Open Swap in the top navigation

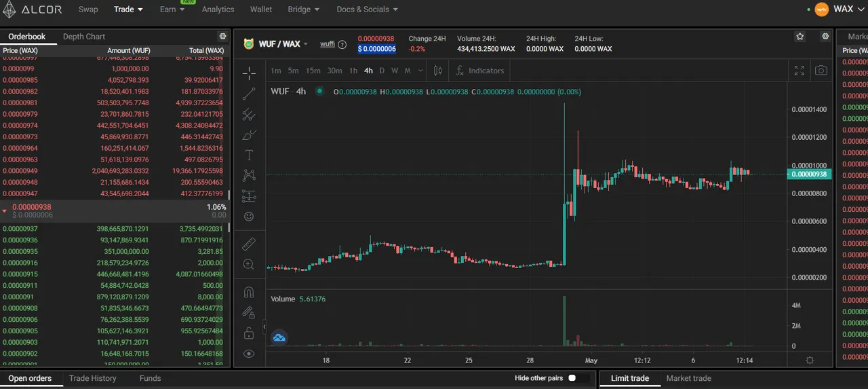point(88,10)
